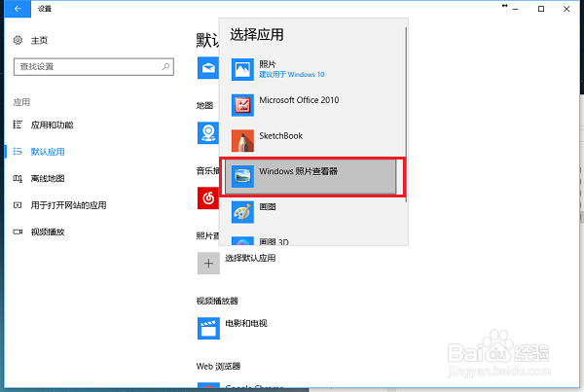Click the search magnifier icon
This screenshot has width=584, height=392.
165,67
